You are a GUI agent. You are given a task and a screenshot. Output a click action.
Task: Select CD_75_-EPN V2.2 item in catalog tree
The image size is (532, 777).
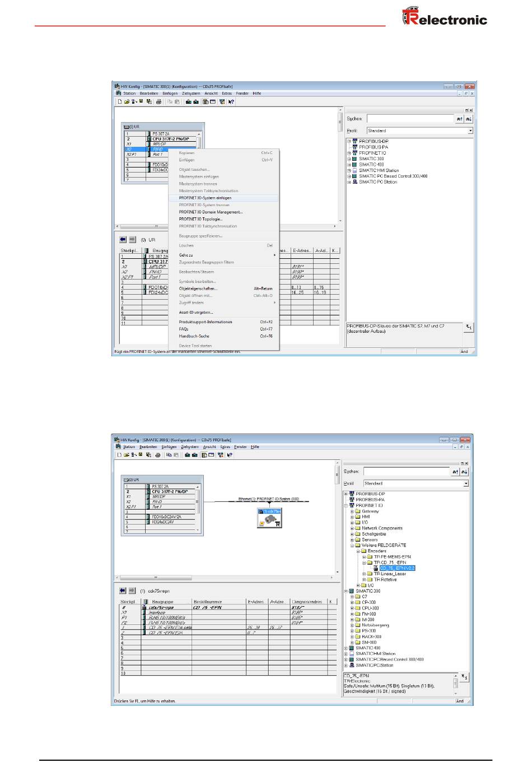tap(397, 568)
